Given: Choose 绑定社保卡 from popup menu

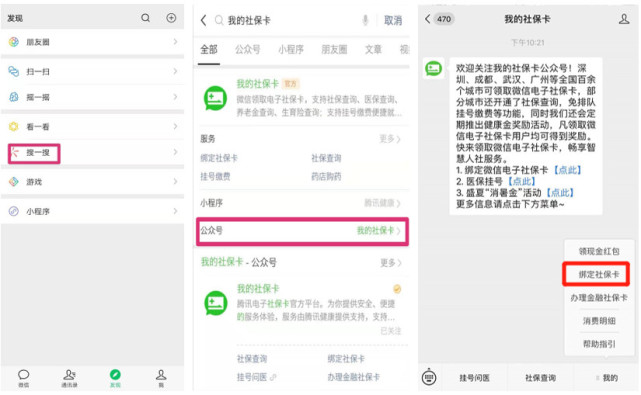Looking at the screenshot, I should click(x=599, y=274).
